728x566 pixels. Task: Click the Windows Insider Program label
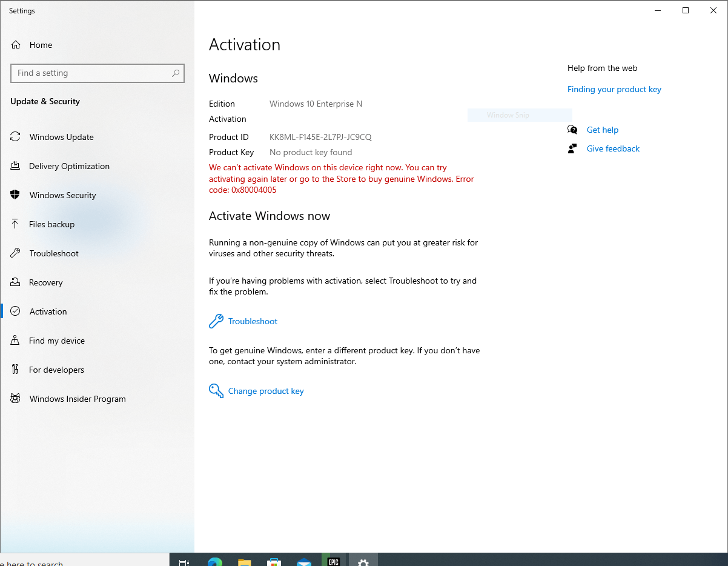[78, 399]
